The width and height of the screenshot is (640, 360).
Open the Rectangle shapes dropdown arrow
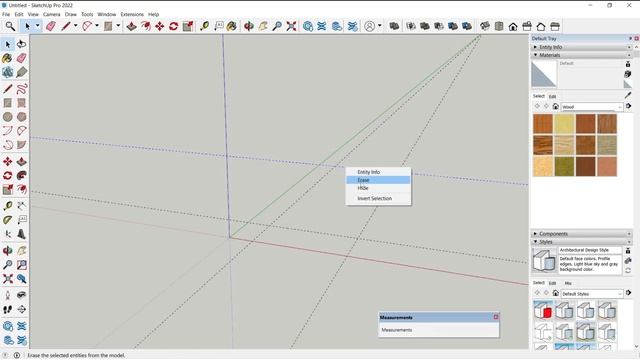tap(118, 26)
